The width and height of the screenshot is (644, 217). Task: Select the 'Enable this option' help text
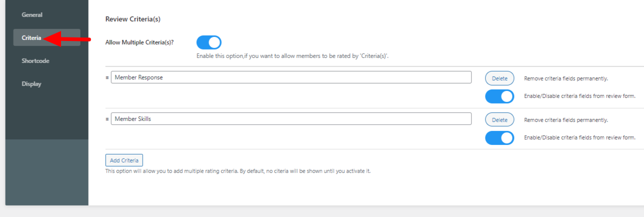(293, 56)
